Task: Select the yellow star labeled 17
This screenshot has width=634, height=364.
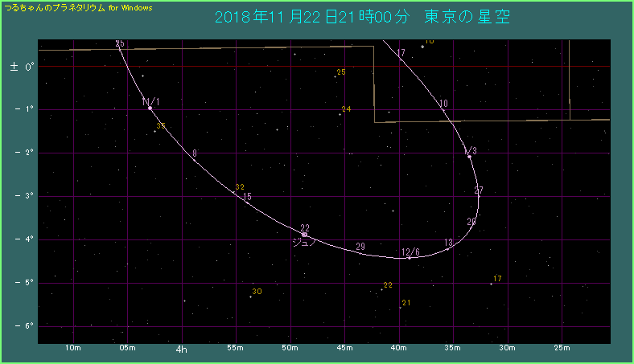Action: point(491,284)
